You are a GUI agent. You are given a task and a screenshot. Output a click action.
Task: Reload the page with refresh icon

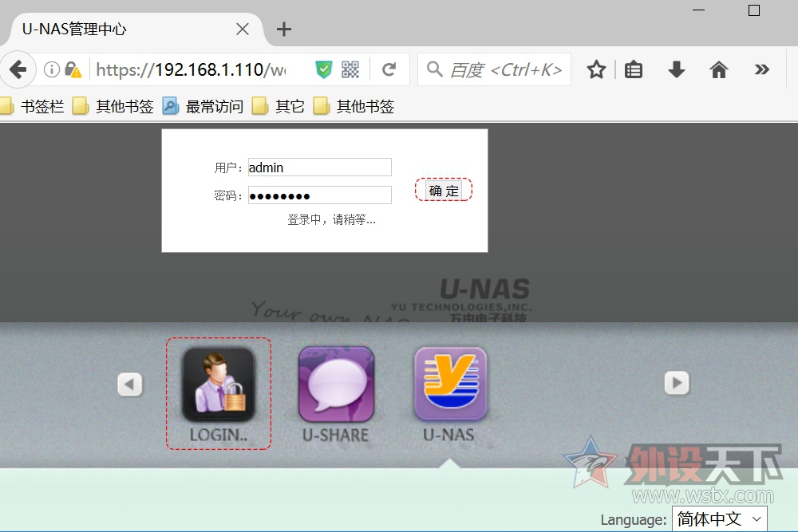pos(389,69)
